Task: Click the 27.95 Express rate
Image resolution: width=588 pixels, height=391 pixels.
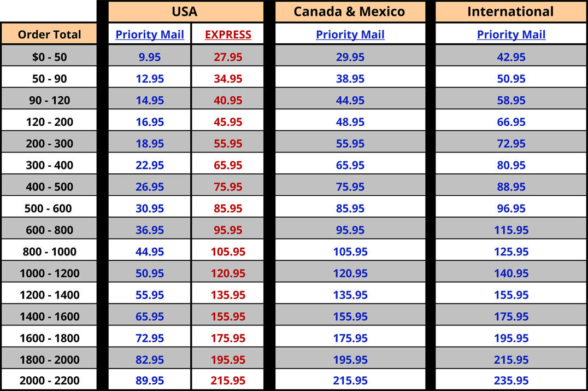Action: (x=228, y=57)
